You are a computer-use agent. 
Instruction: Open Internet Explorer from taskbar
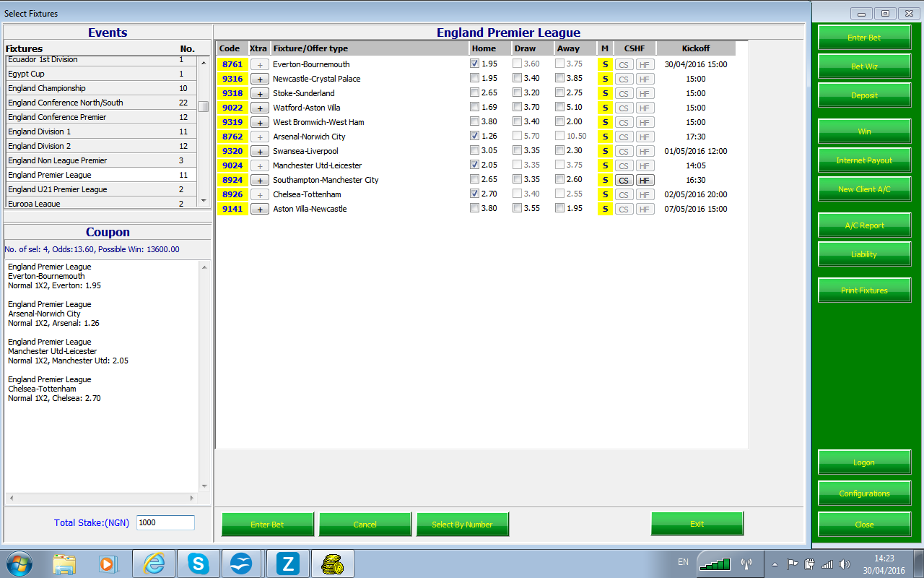click(153, 564)
